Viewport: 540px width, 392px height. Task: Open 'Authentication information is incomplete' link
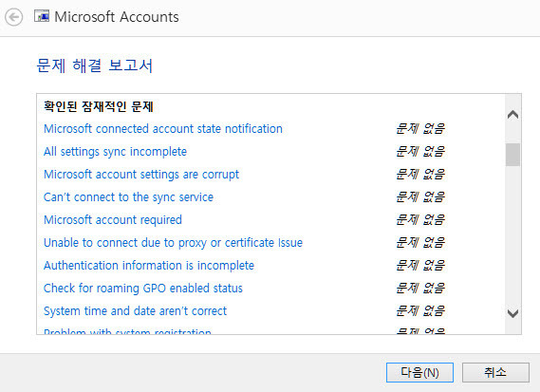tap(149, 265)
